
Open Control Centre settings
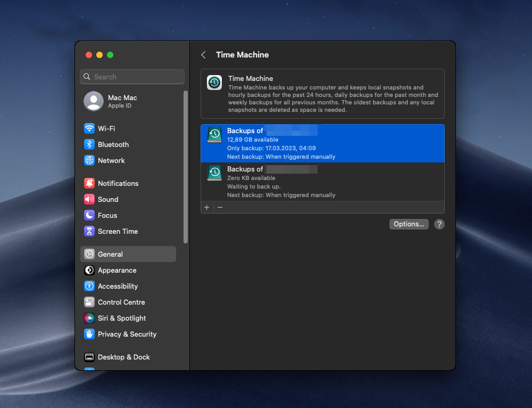(x=128, y=302)
